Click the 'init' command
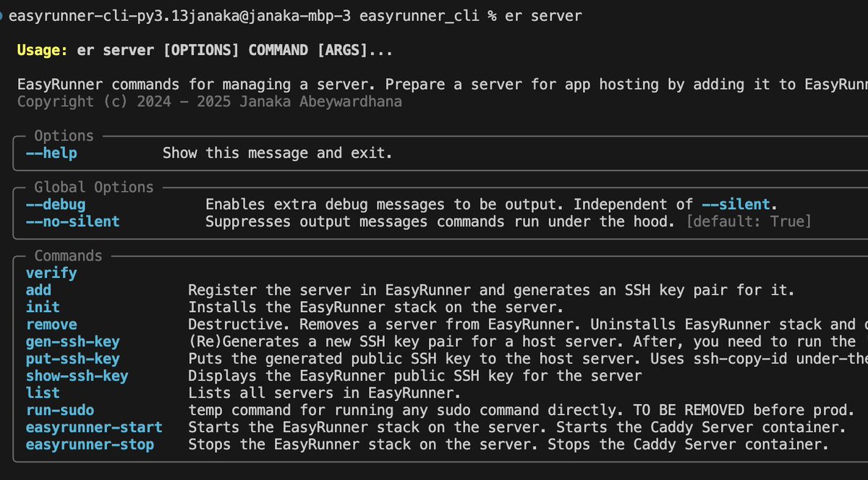The width and height of the screenshot is (868, 480). tap(43, 307)
